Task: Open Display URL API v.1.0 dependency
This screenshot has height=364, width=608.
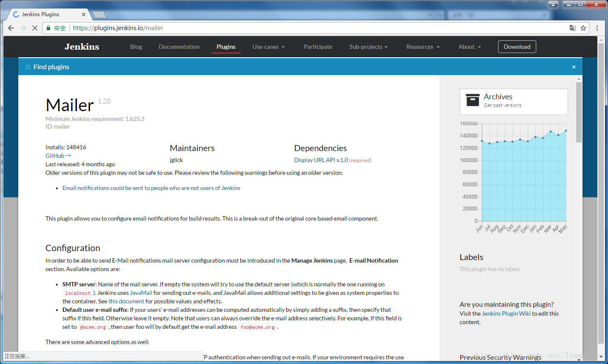Action: point(321,160)
